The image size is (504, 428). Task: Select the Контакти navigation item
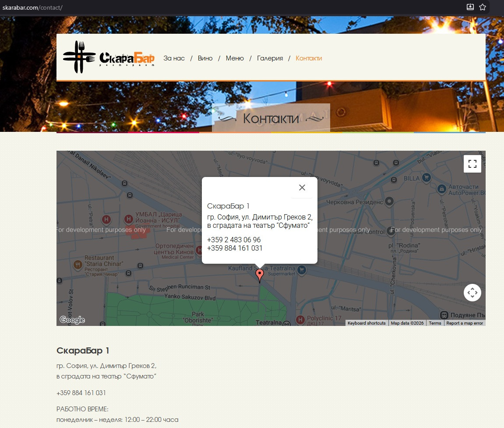[309, 58]
